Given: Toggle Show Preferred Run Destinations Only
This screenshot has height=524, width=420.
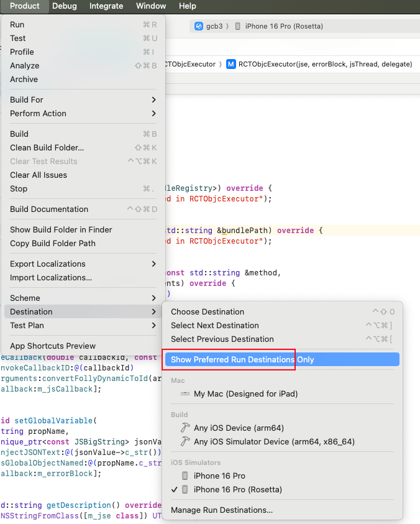Looking at the screenshot, I should point(242,359).
